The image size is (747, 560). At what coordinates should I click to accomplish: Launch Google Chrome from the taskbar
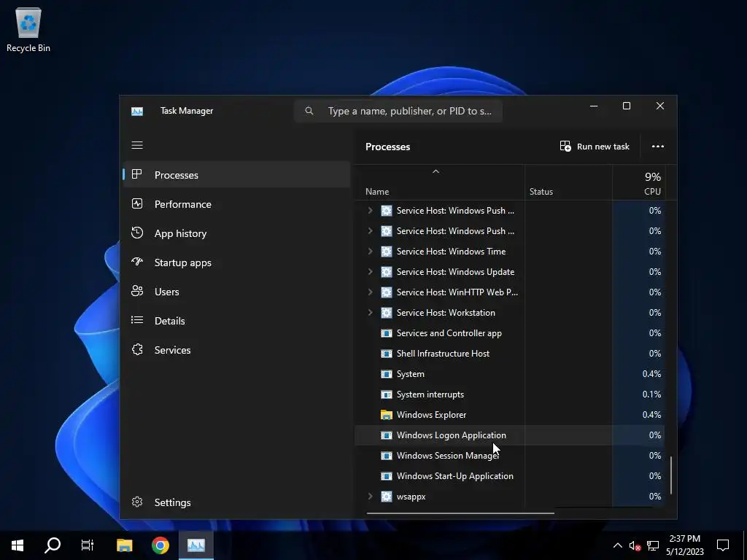click(160, 545)
